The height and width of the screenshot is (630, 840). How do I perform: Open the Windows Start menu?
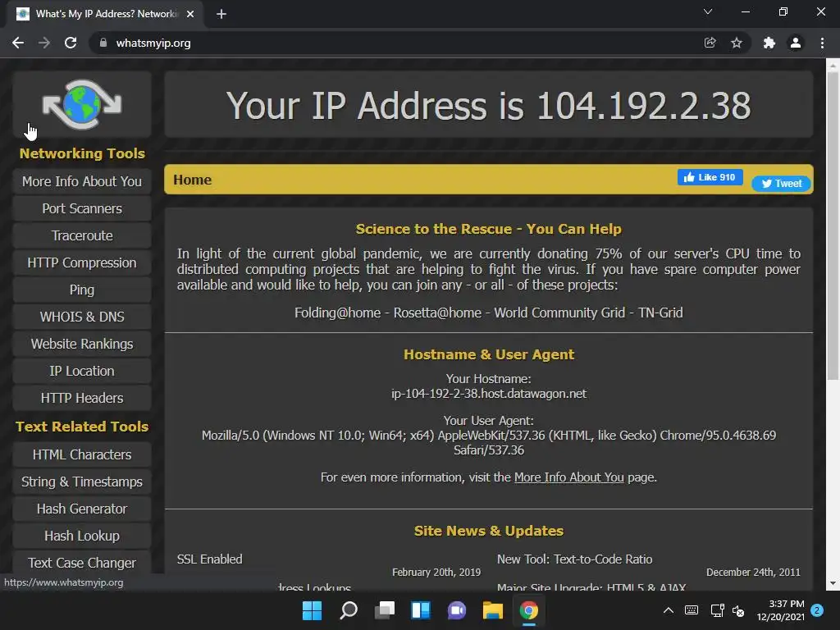click(x=313, y=610)
